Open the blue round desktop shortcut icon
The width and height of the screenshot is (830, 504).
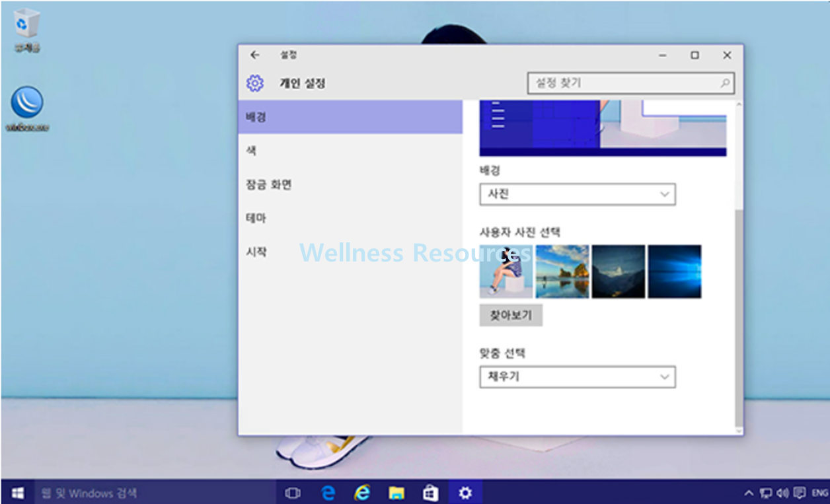click(27, 109)
